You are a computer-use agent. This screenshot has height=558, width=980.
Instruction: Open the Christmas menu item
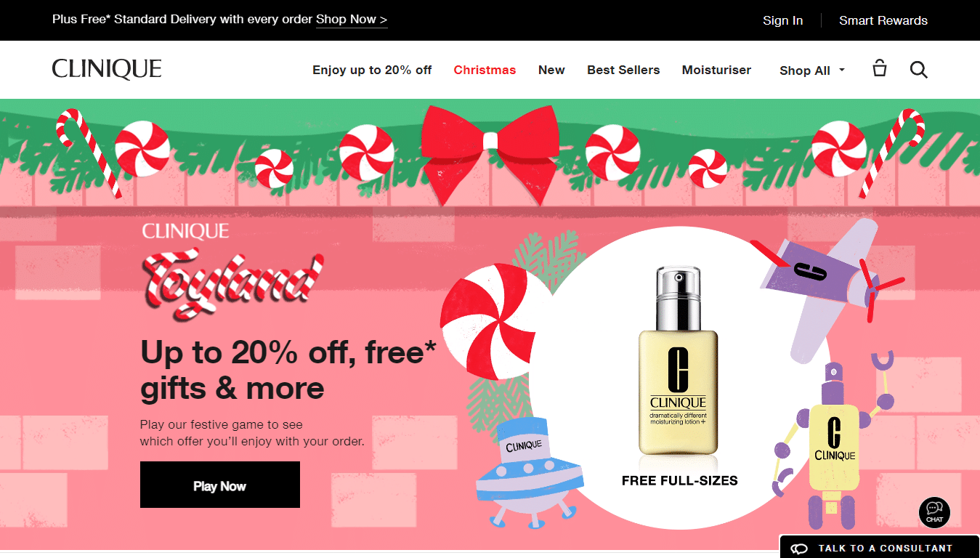tap(485, 70)
